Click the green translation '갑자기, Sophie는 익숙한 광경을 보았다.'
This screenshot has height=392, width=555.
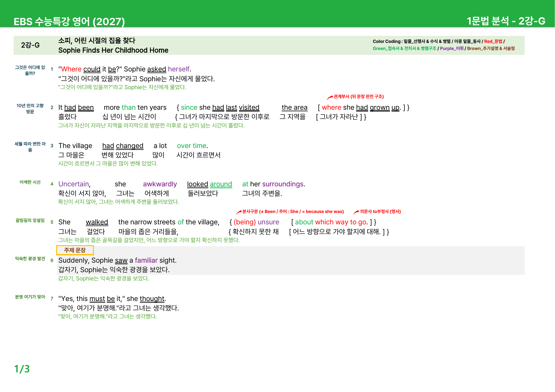104,278
